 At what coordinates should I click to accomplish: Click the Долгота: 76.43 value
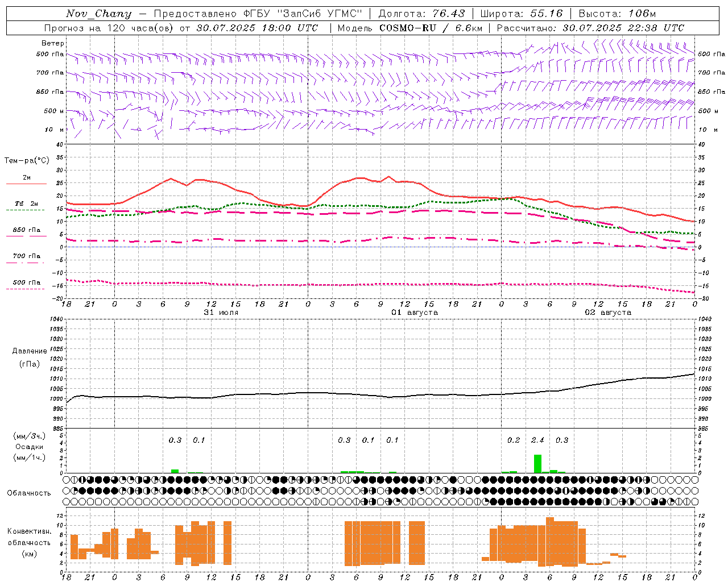(x=421, y=14)
